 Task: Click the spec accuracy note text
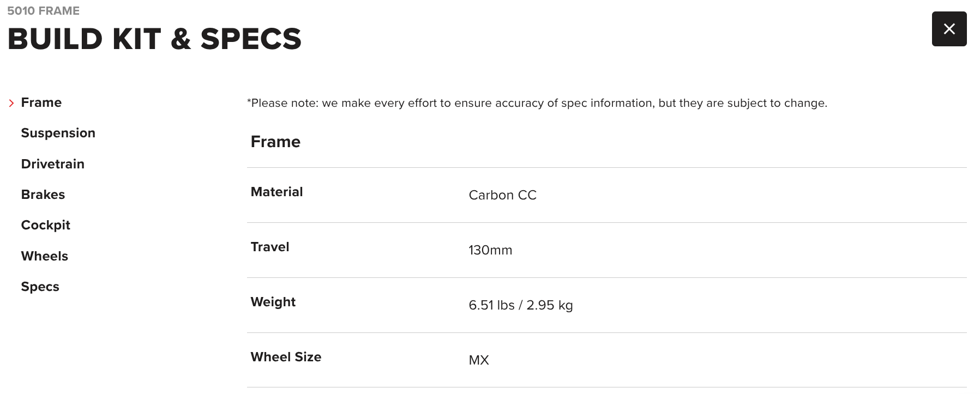point(537,103)
